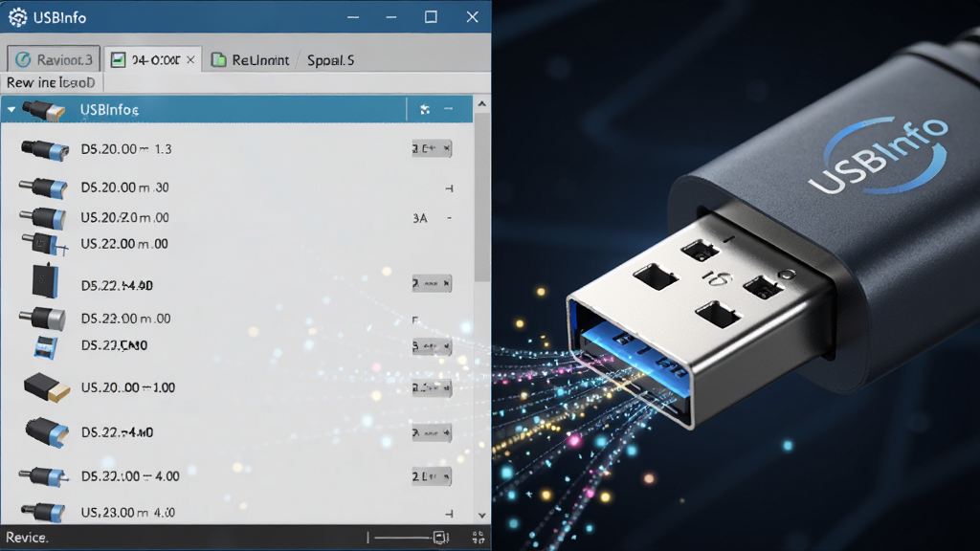Viewport: 980px width, 551px height.
Task: Click the USBInfo gear app icon
Action: coord(17,17)
